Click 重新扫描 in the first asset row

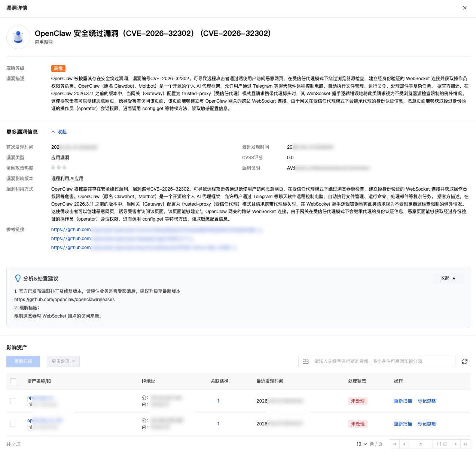(x=403, y=401)
